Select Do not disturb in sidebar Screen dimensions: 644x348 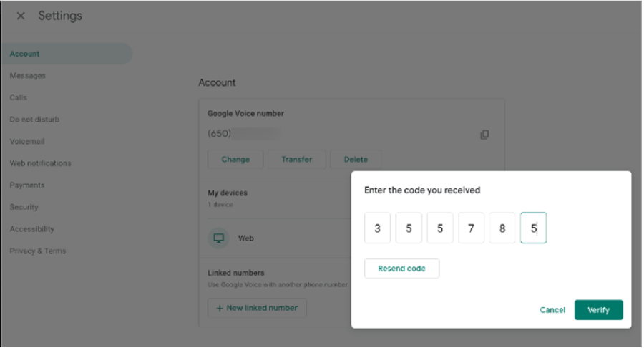click(34, 120)
